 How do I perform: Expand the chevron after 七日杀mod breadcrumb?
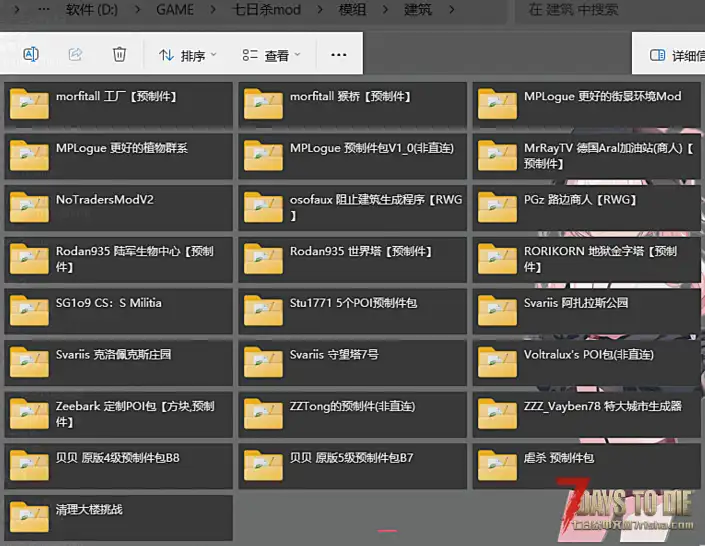(320, 9)
